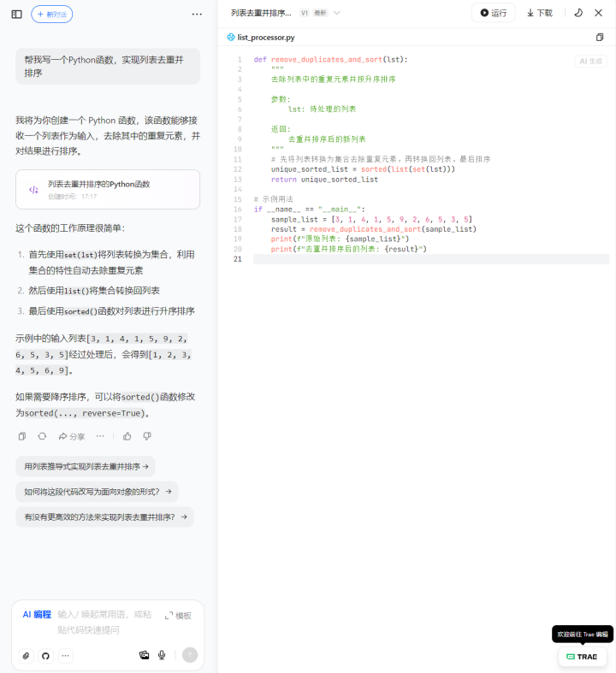Start a new conversation with 新对话
Viewport: 616px width, 673px height.
point(52,15)
